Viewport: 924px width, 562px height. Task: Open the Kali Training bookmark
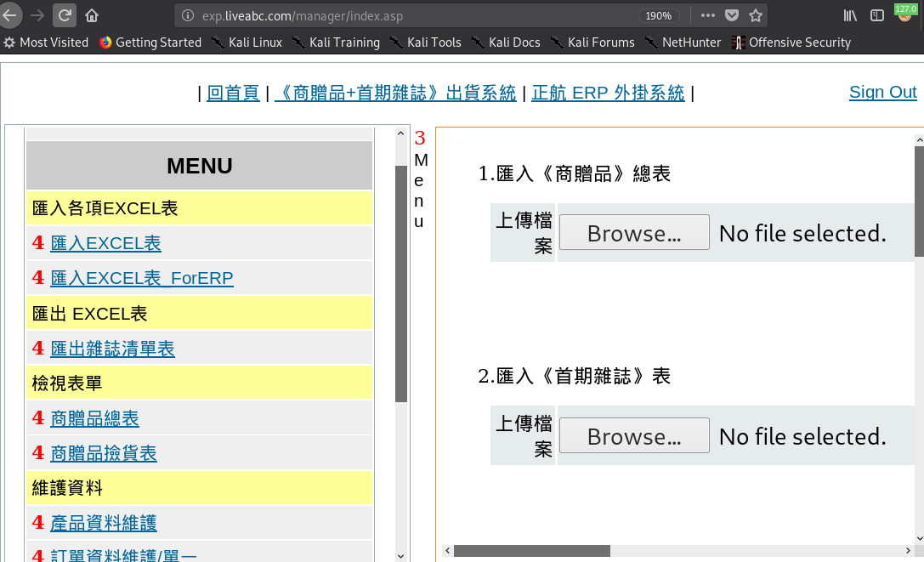pyautogui.click(x=336, y=43)
